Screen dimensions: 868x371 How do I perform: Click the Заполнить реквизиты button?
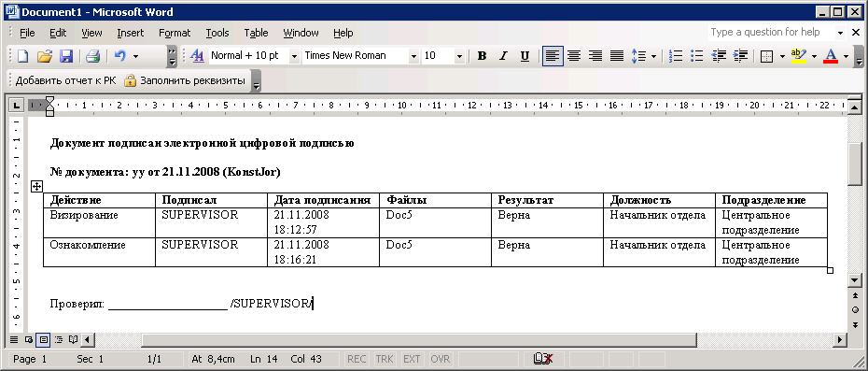tap(185, 81)
